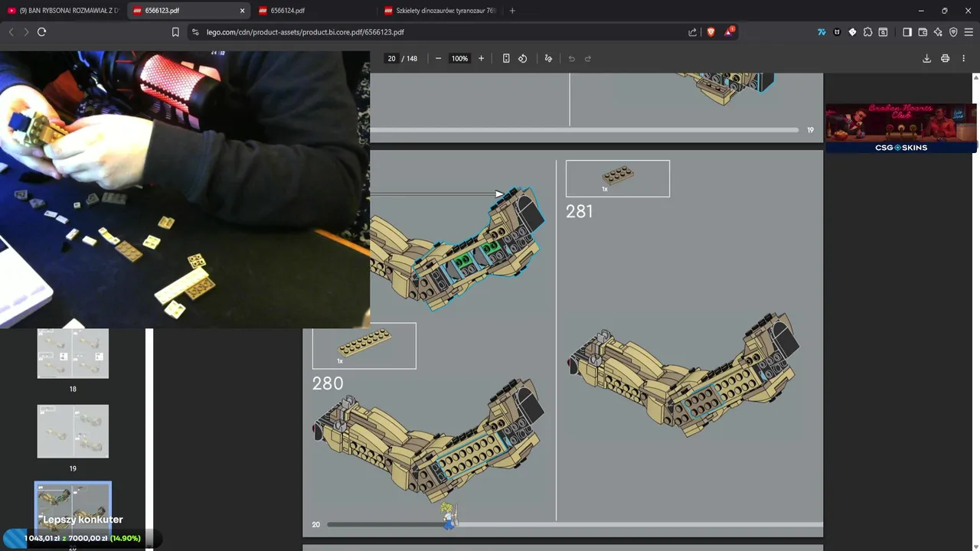The image size is (980, 551).
Task: Open the extensions puzzle piece menu
Action: pos(867,32)
